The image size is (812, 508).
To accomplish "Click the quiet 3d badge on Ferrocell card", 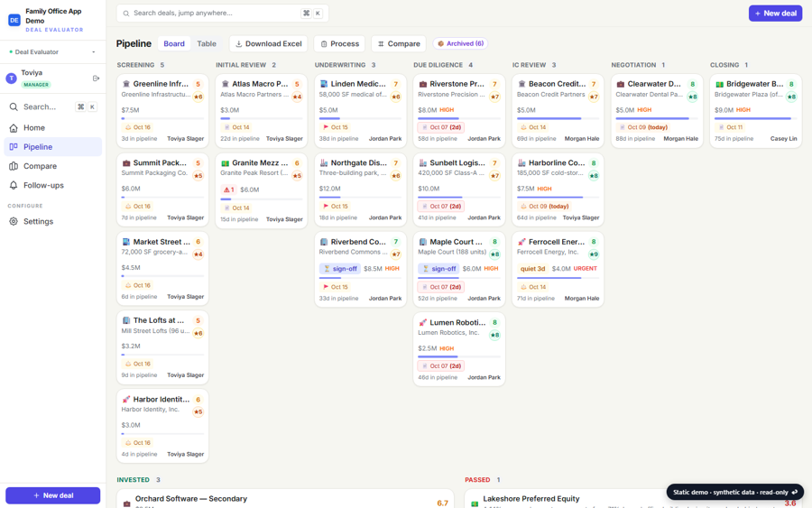I will click(532, 269).
